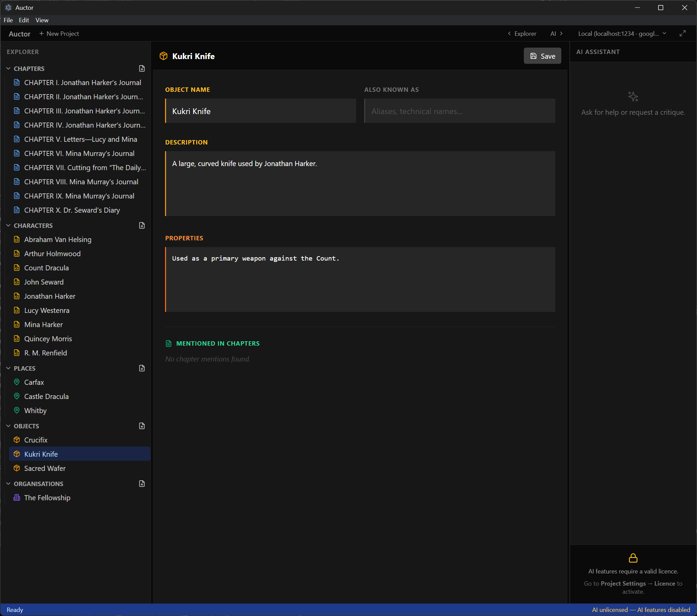Click the add new place icon
The image size is (697, 616).
tap(142, 368)
